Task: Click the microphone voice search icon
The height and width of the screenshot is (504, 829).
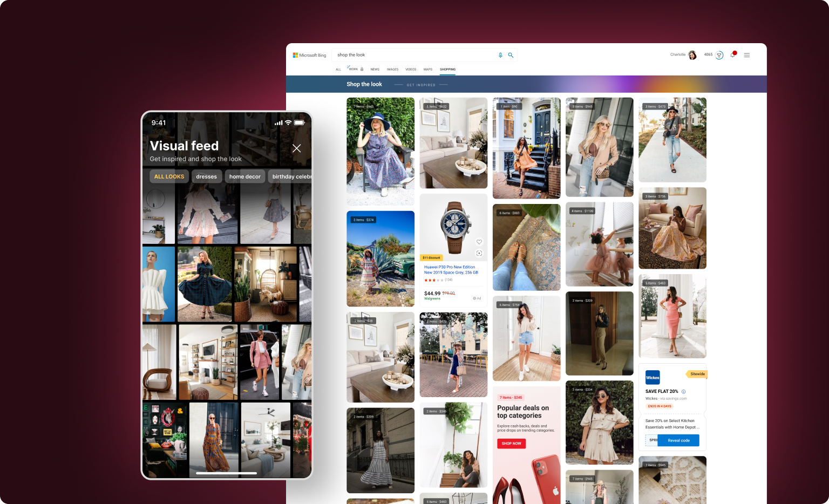Action: 500,55
